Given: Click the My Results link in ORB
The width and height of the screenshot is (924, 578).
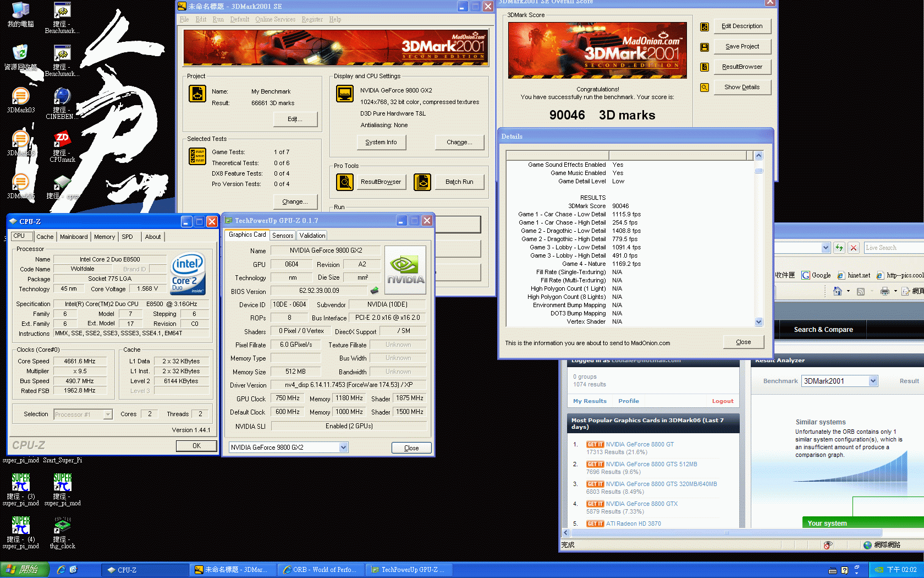Looking at the screenshot, I should 590,401.
